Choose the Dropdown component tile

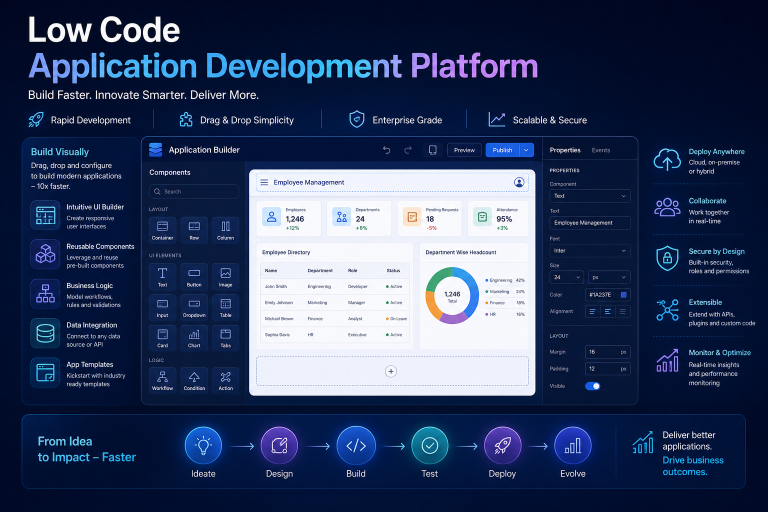tap(194, 307)
